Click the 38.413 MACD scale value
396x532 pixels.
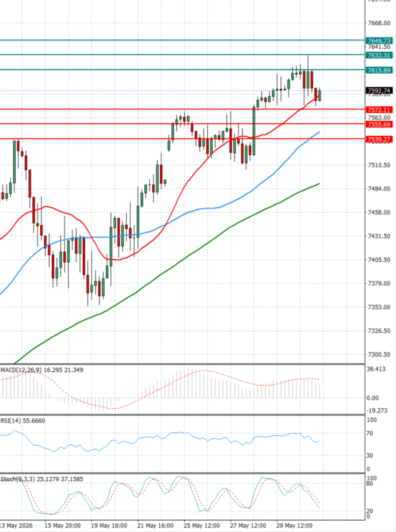click(376, 369)
